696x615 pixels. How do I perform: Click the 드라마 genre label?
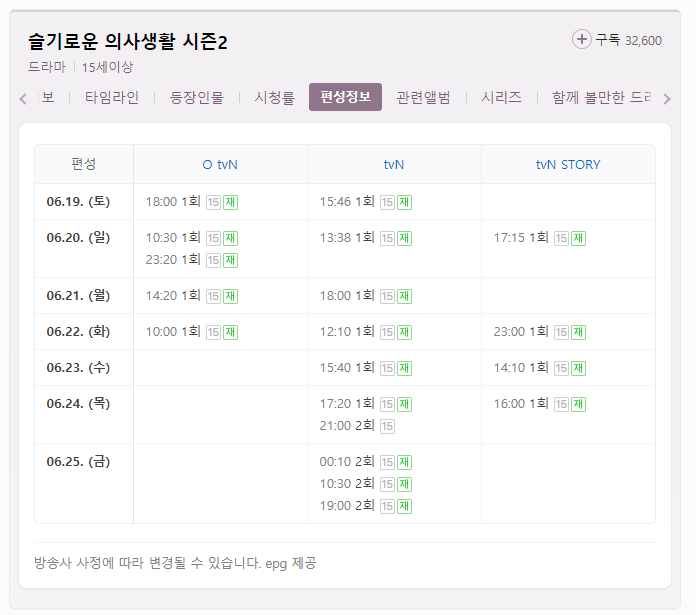[x=47, y=67]
